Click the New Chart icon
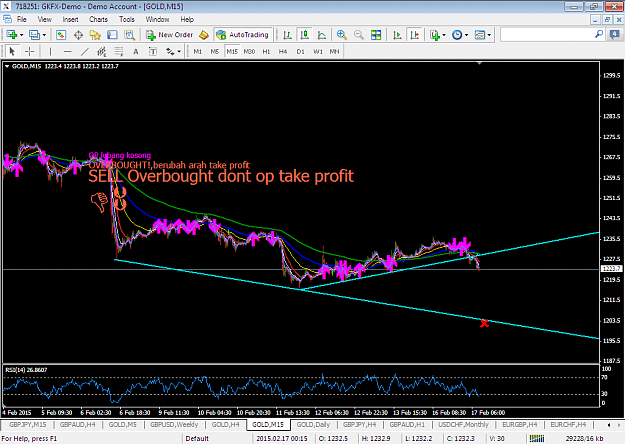625x444 pixels. [x=11, y=35]
